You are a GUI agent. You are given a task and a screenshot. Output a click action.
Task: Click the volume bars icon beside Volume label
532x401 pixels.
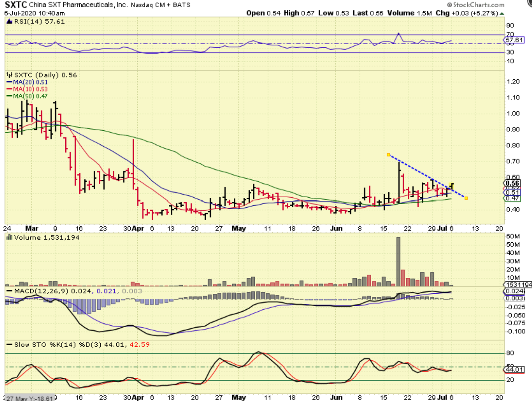[10, 237]
